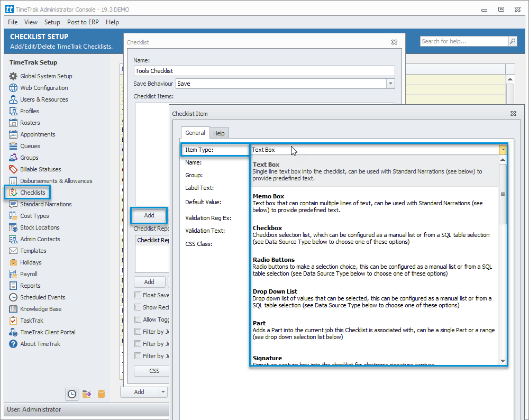Click the Templates envelope icon
This screenshot has height=420, width=529.
coord(13,251)
